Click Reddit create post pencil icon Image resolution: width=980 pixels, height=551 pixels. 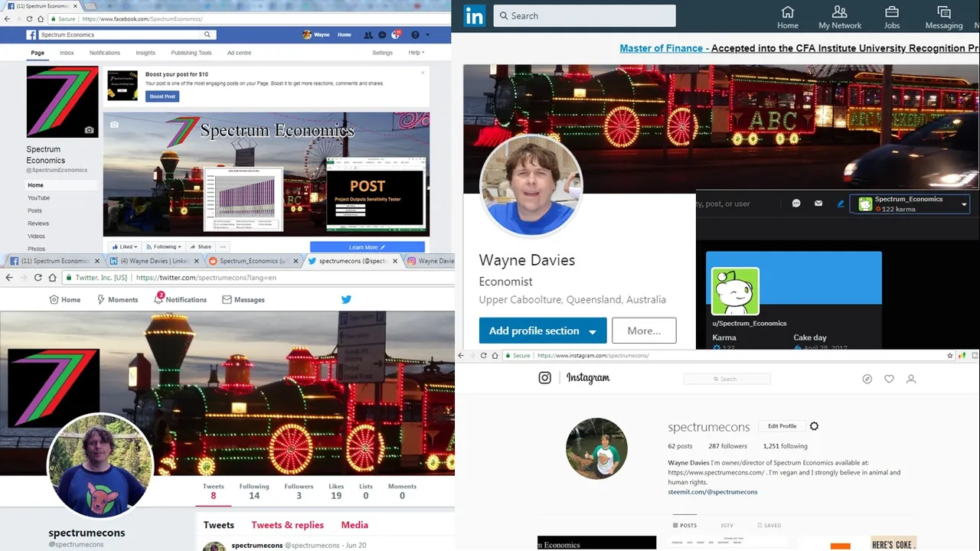click(841, 204)
